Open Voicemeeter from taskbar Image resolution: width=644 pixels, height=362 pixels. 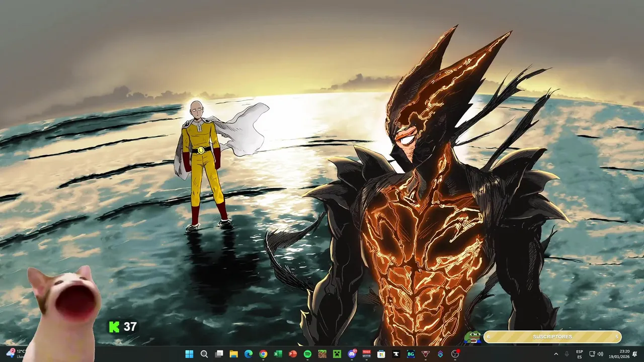pos(367,354)
